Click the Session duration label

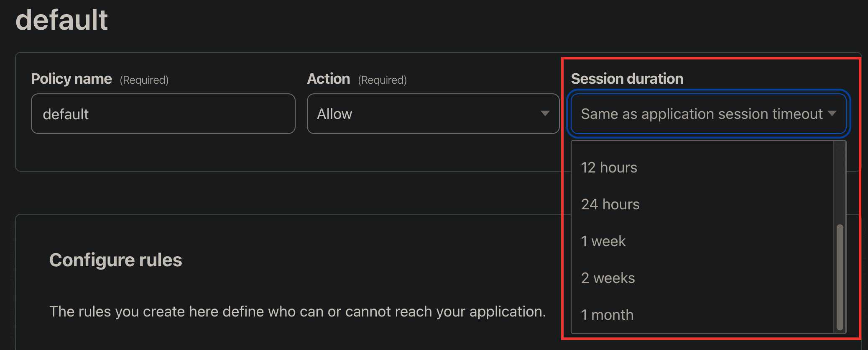627,79
